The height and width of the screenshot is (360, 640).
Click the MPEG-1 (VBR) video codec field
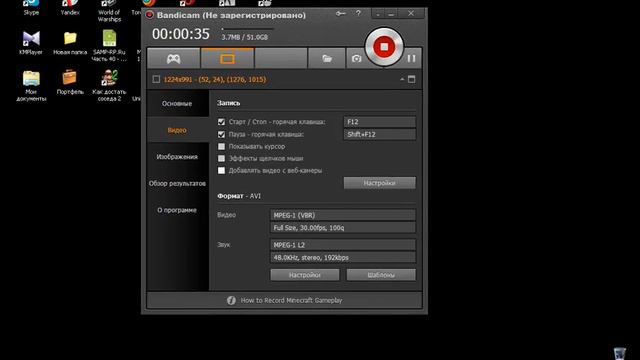(x=343, y=215)
